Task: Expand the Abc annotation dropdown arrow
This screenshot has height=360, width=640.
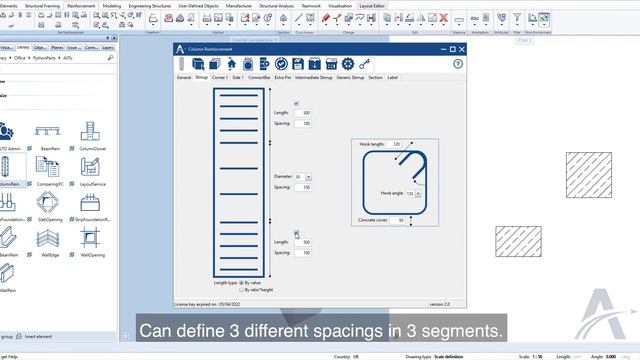Action: pos(475,25)
